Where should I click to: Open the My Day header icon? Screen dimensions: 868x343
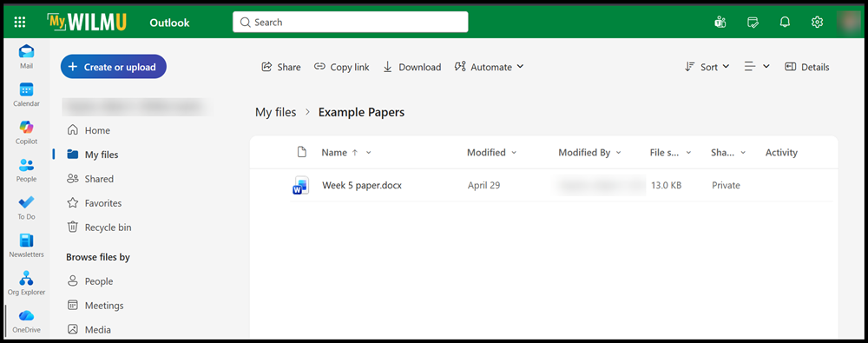[753, 23]
